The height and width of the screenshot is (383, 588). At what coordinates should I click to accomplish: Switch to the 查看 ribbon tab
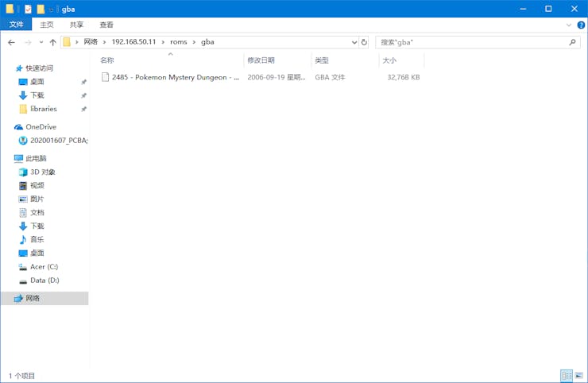106,25
